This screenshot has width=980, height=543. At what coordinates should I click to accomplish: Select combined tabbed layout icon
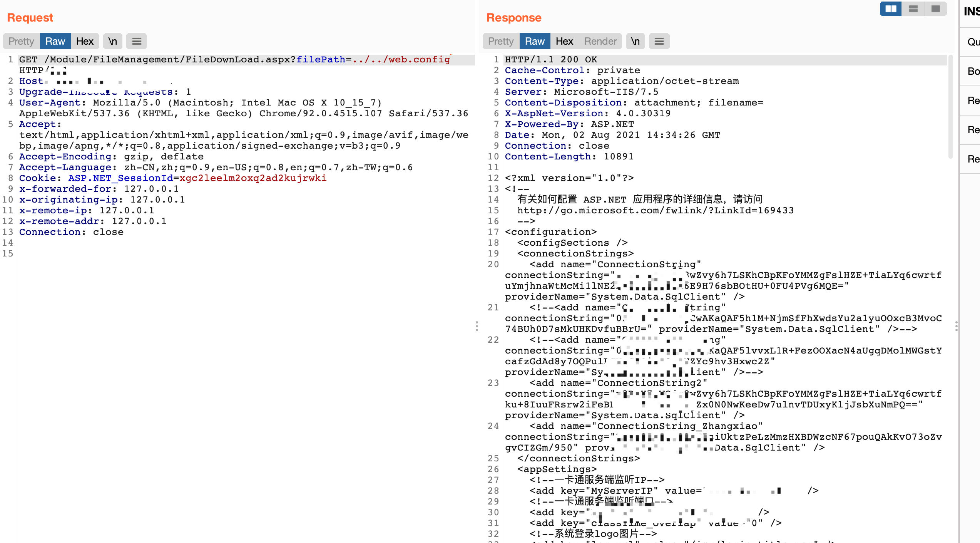point(935,9)
